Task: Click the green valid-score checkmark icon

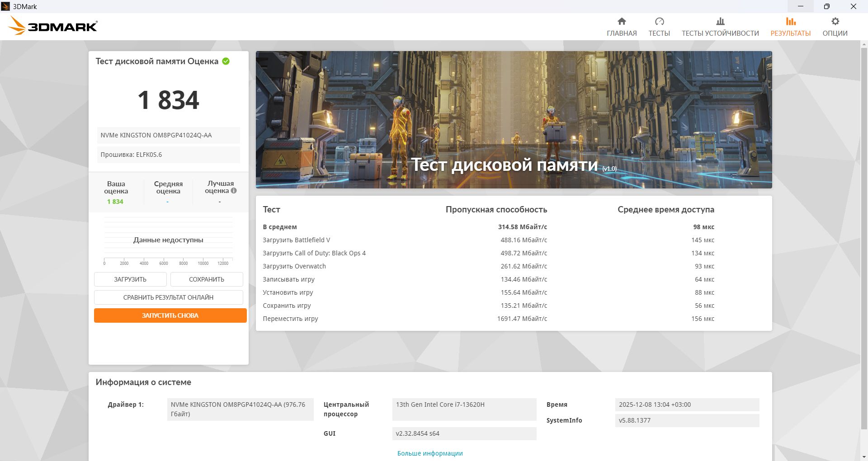Action: [x=226, y=61]
